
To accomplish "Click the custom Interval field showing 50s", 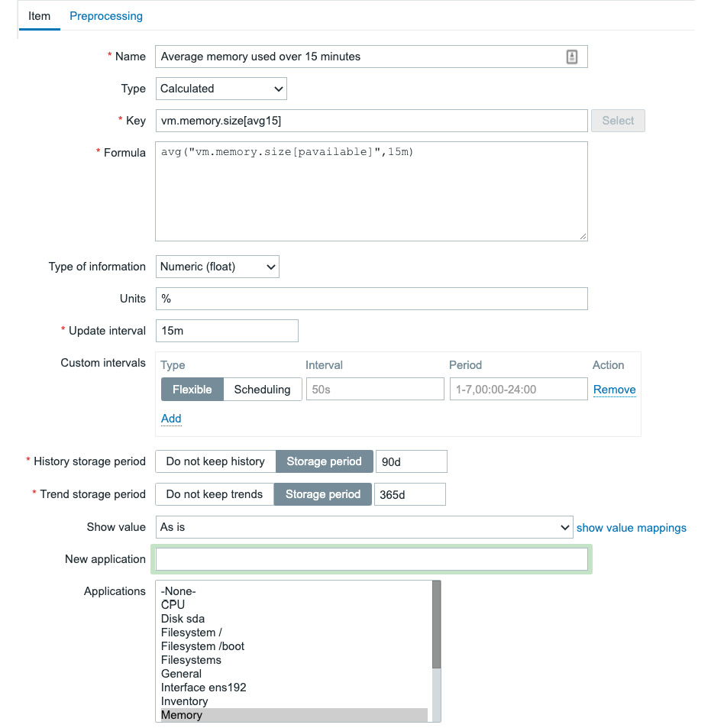I will coord(375,389).
